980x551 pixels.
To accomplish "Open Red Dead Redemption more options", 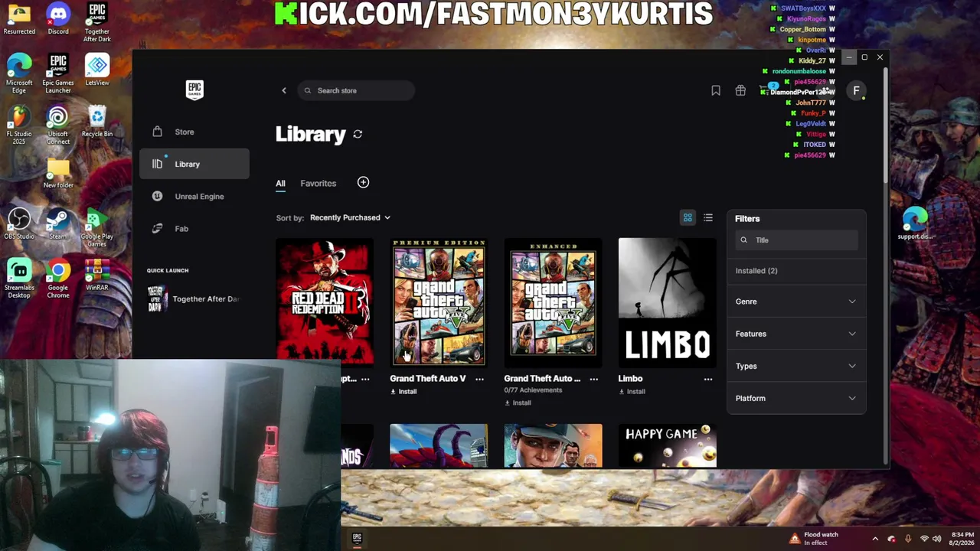I will click(365, 379).
